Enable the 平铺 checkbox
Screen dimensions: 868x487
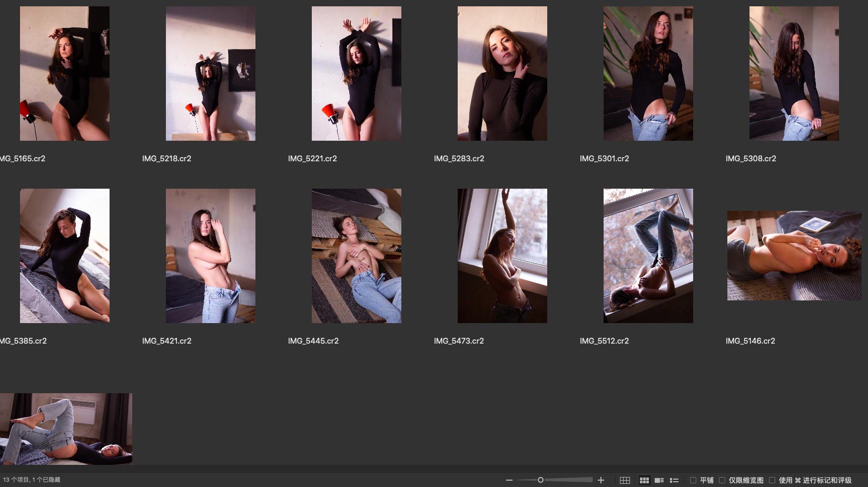[693, 480]
